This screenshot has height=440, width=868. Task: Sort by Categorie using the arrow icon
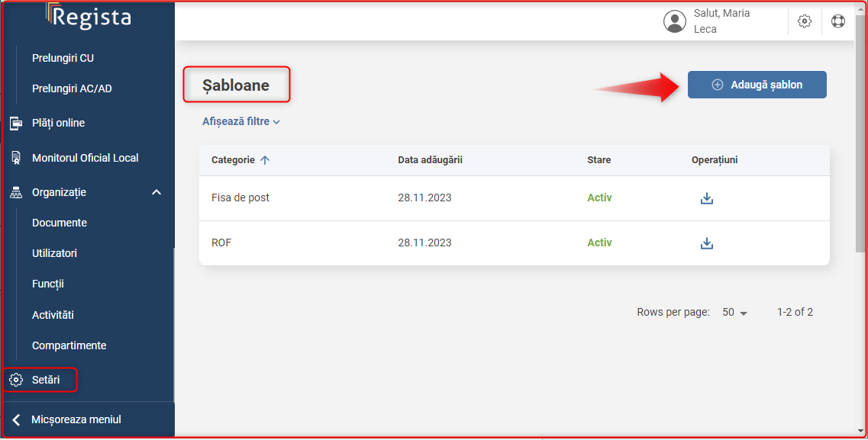[265, 159]
